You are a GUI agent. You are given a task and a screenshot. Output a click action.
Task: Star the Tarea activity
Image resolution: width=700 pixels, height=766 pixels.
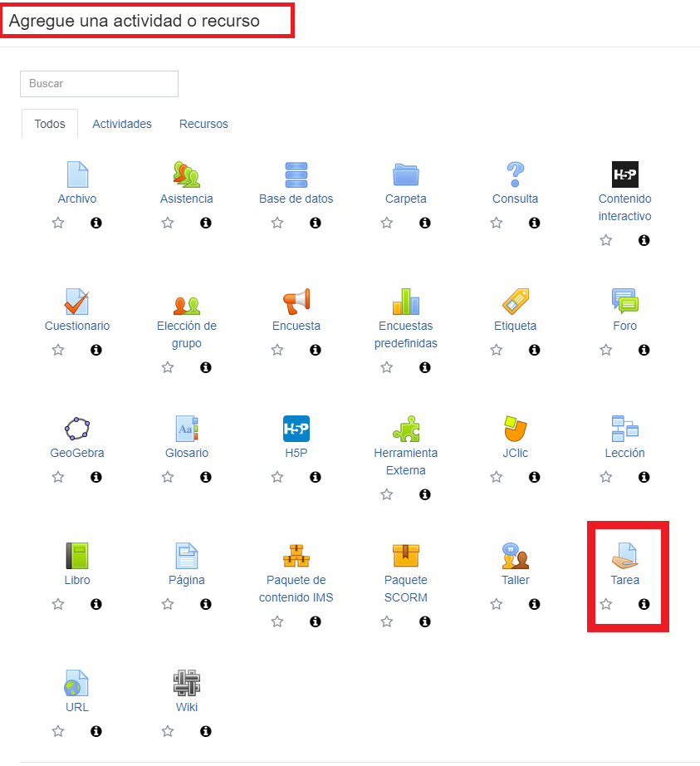(606, 604)
